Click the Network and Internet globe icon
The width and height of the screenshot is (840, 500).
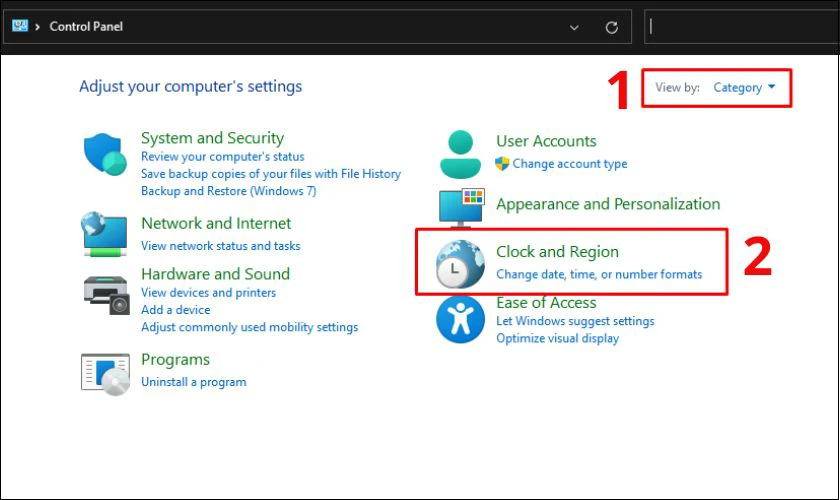coord(104,234)
